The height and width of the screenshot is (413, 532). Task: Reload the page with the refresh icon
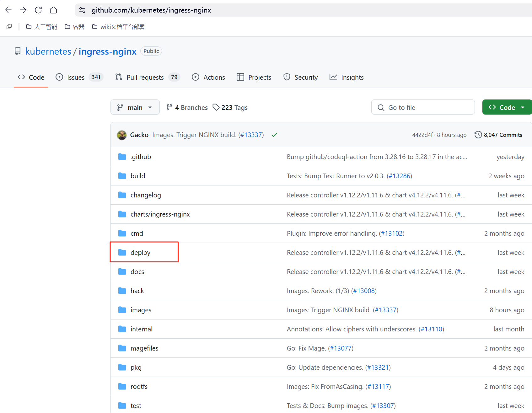click(38, 10)
